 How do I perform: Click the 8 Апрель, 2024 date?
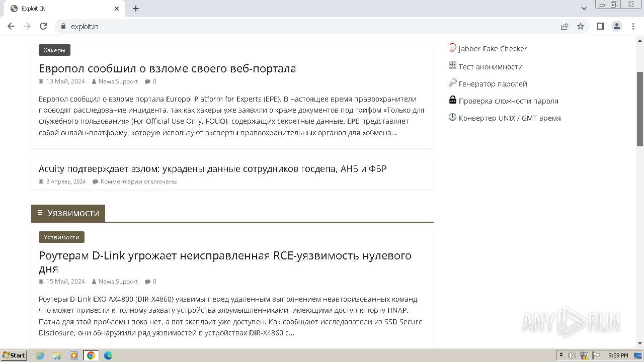click(x=66, y=182)
